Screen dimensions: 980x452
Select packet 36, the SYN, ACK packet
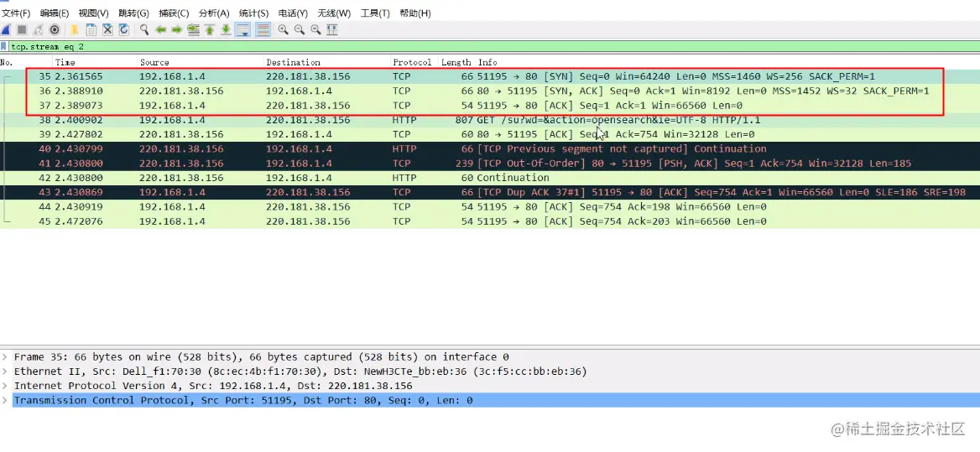[490, 91]
